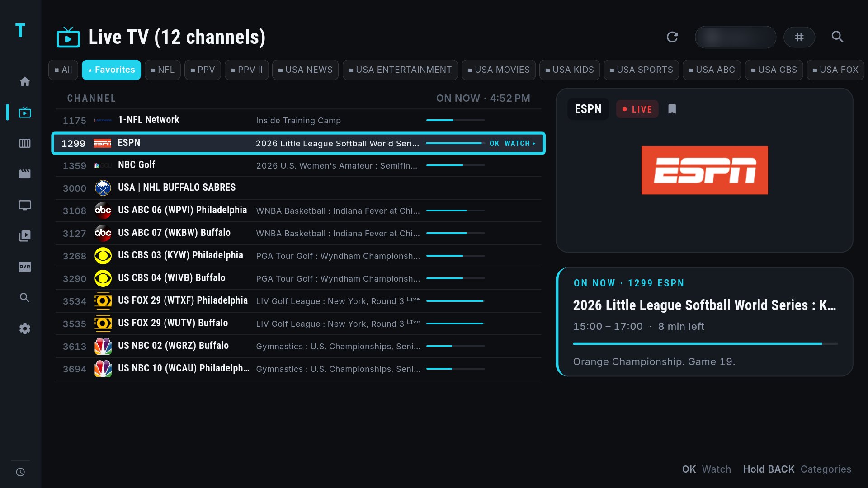The width and height of the screenshot is (868, 488).
Task: Click the Little League Softball progress bar
Action: coord(705,344)
